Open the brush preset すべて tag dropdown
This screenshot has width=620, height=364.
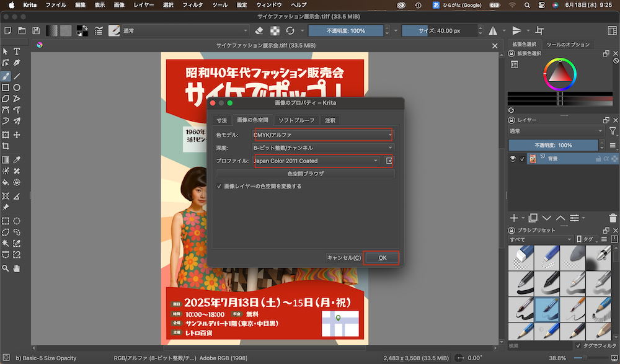pyautogui.click(x=540, y=239)
